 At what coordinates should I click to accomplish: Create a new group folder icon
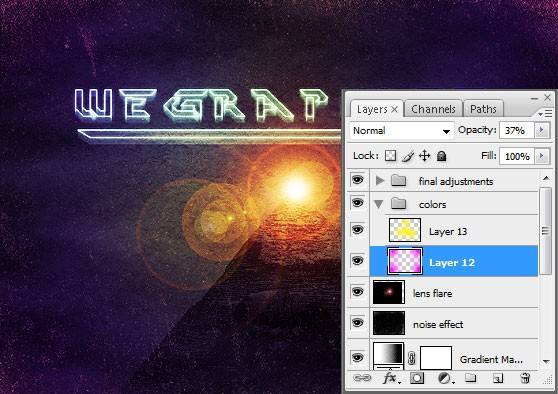pyautogui.click(x=470, y=377)
